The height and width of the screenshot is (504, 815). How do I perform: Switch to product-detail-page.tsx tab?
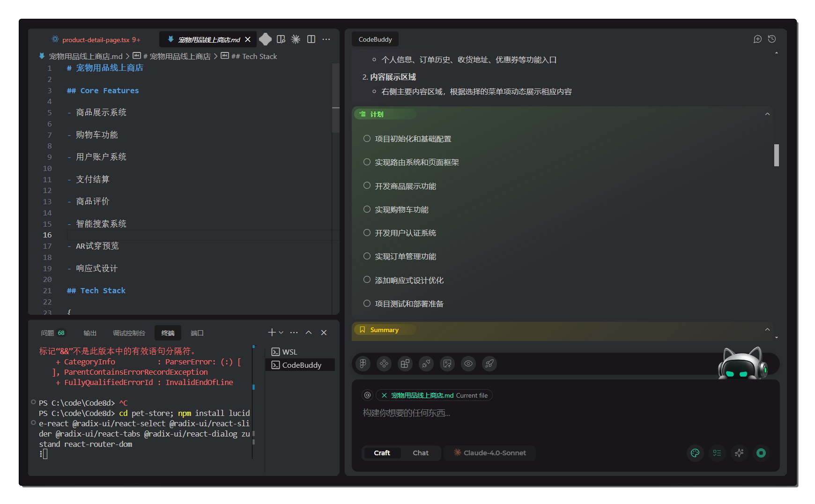point(96,40)
